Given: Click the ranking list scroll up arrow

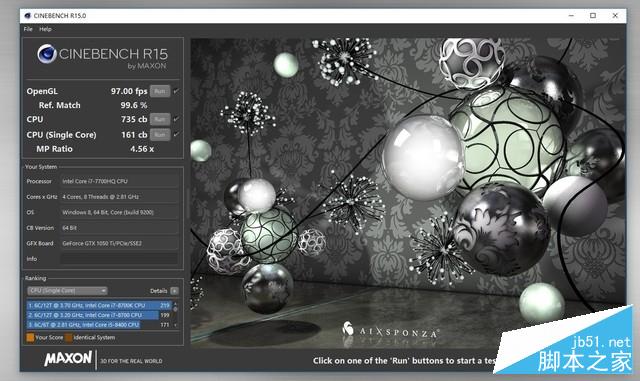Looking at the screenshot, I should point(176,303).
